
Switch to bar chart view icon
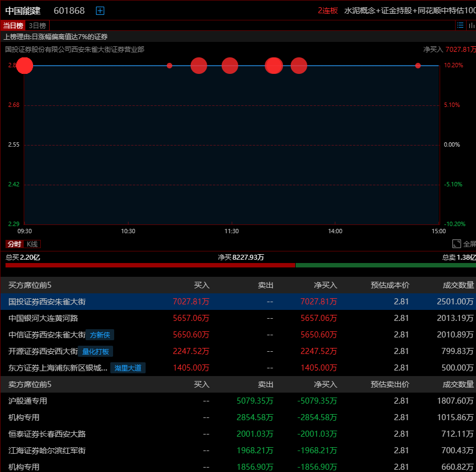click(x=471, y=25)
